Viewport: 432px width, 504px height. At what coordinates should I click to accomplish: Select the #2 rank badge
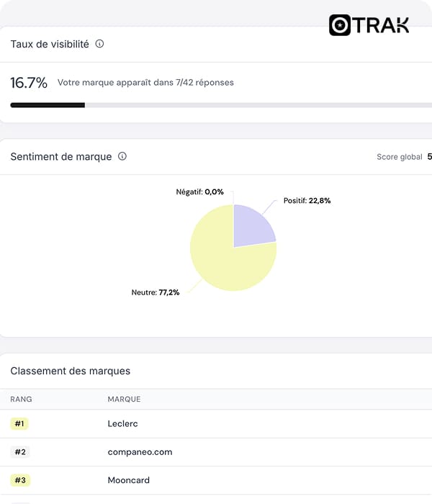pos(20,452)
